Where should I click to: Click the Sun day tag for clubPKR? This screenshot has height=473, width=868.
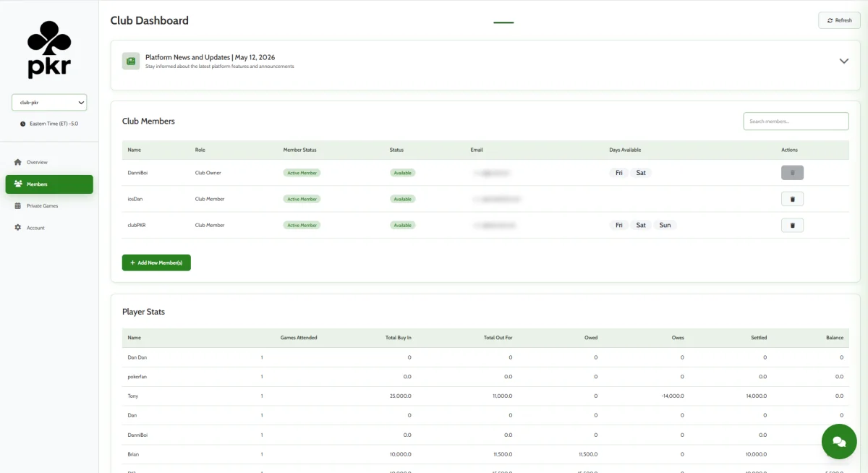665,225
